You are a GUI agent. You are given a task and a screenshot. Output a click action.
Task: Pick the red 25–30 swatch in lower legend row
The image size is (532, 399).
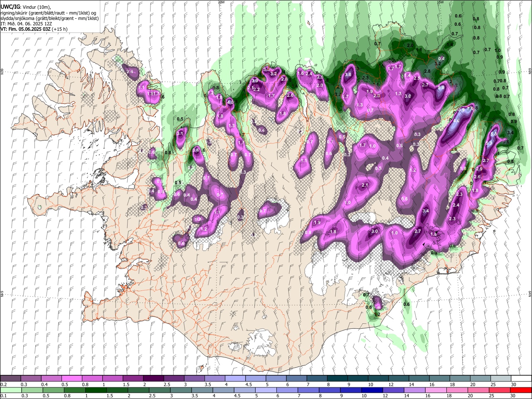coord(499,390)
